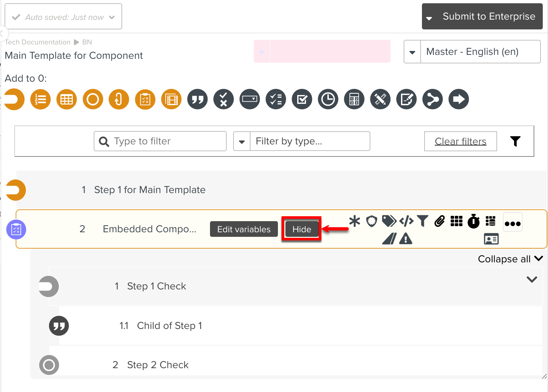Screen dimensions: 548x392
Task: Add a quote text element (dark quote icon)
Action: pos(197,99)
